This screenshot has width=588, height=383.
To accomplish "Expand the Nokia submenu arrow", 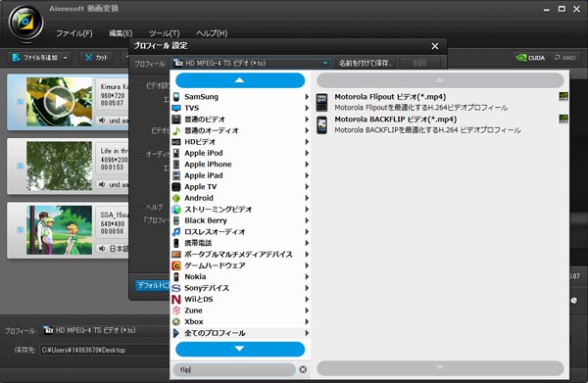I will click(307, 276).
